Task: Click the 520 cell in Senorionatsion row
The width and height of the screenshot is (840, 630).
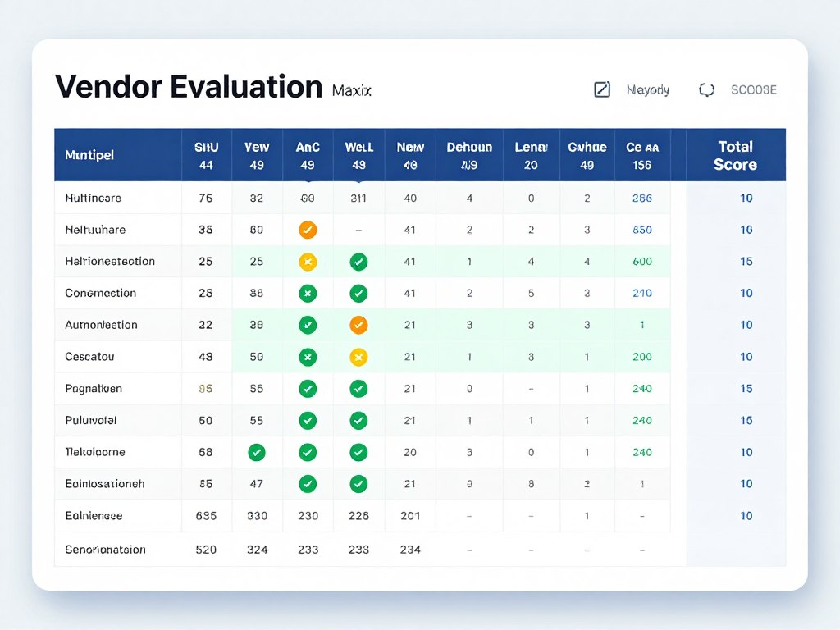Action: point(206,550)
